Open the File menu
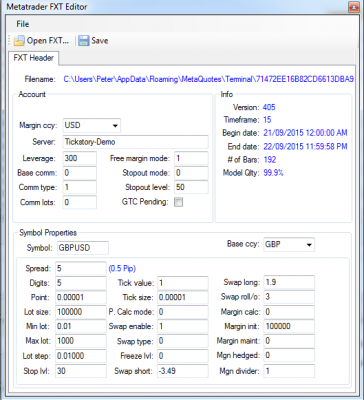Viewport: 364px width, 400px height. (23, 24)
